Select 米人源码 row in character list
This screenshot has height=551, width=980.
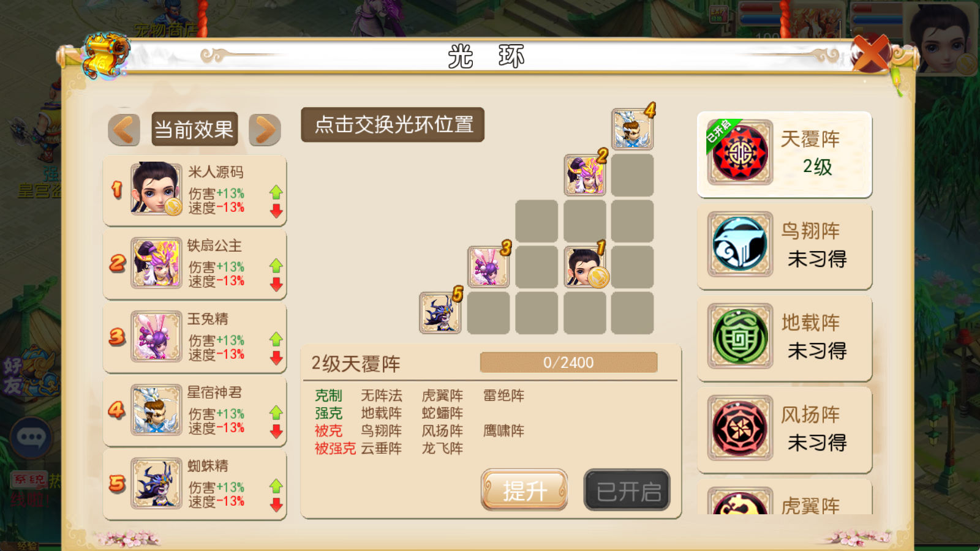pyautogui.click(x=195, y=190)
